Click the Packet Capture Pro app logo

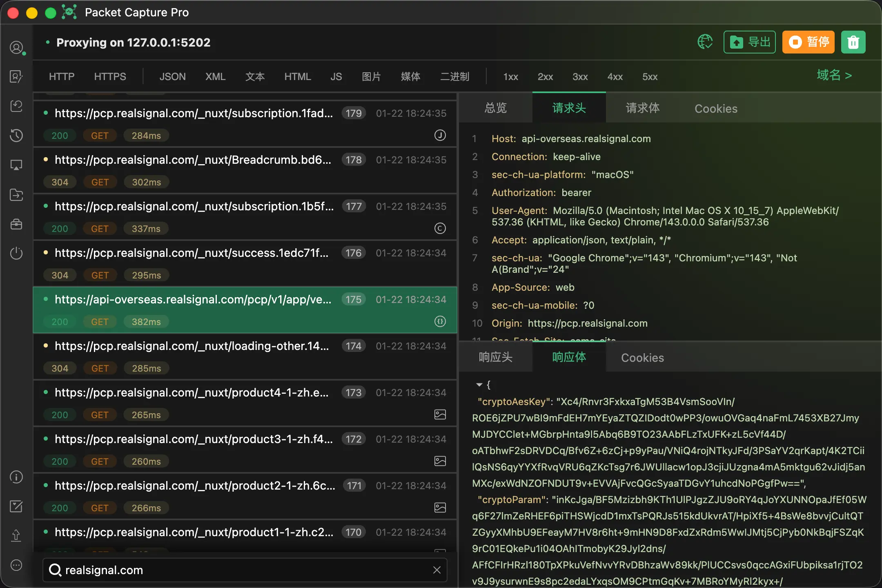pyautogui.click(x=69, y=12)
